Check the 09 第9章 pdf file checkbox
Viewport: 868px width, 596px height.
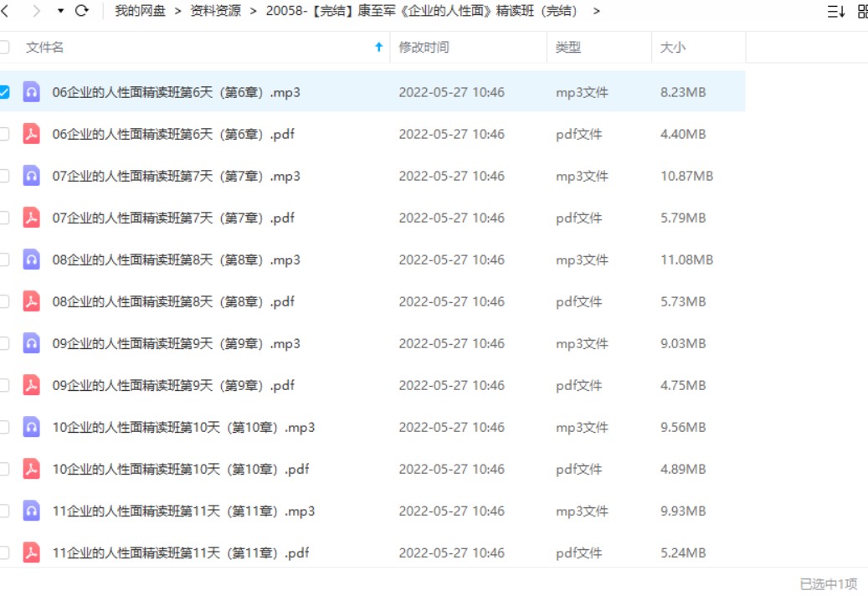tap(4, 385)
